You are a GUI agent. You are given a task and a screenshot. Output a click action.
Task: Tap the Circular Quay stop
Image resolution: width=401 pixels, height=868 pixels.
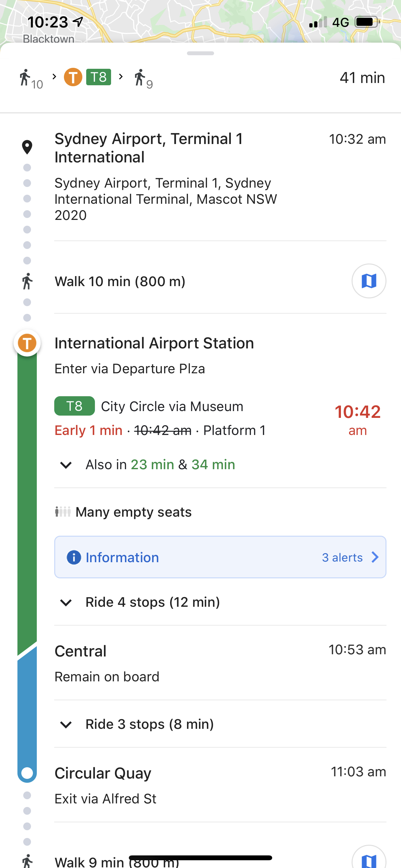pyautogui.click(x=103, y=773)
